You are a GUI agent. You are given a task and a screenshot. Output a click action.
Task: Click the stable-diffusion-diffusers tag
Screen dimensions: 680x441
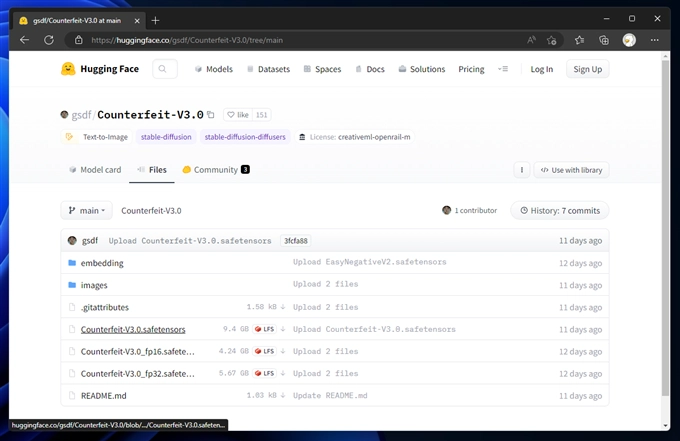pos(245,137)
